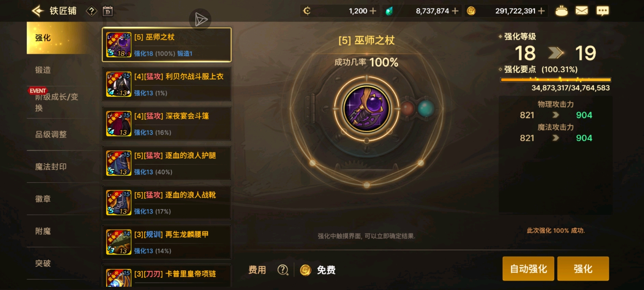644x290 pixels.
Task: Add gems with plus beside 8,737,874
Action: tap(455, 11)
